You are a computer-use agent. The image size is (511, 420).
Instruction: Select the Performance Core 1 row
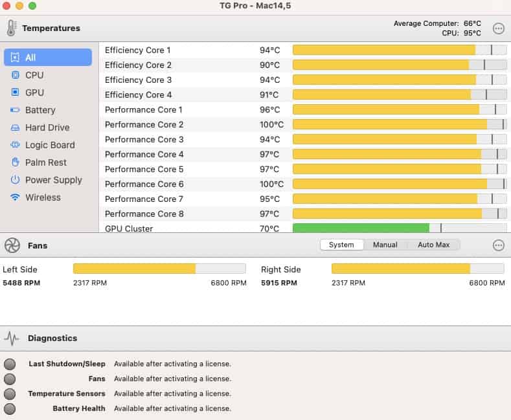304,110
